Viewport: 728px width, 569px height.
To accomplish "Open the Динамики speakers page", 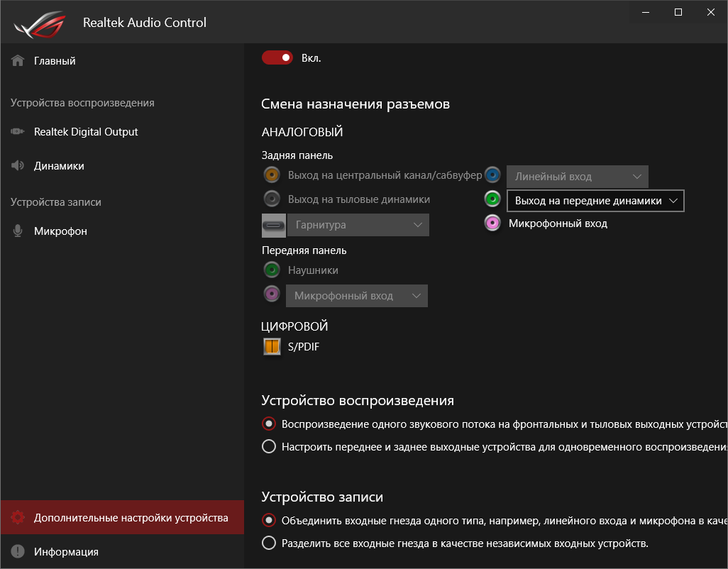I will (59, 166).
